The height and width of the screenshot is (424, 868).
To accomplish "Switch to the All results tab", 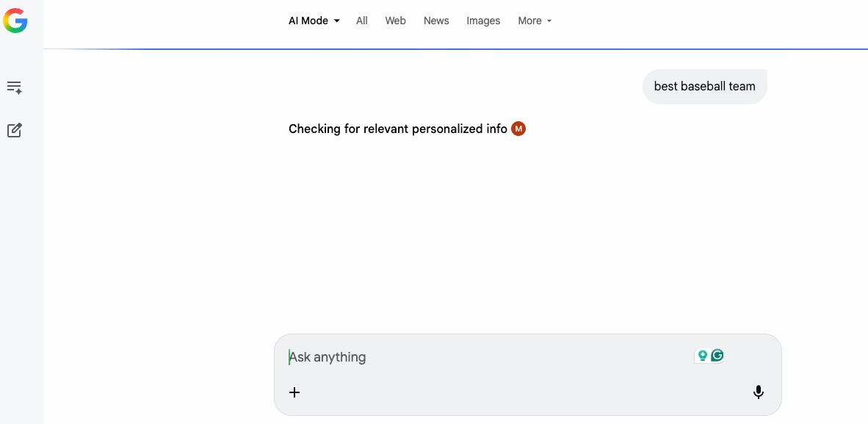I will [362, 21].
